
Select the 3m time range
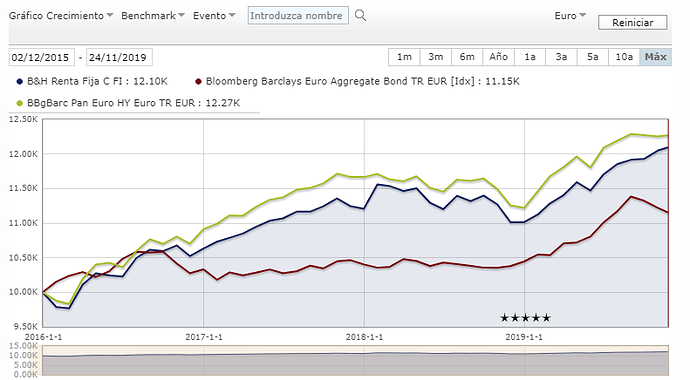tap(436, 57)
